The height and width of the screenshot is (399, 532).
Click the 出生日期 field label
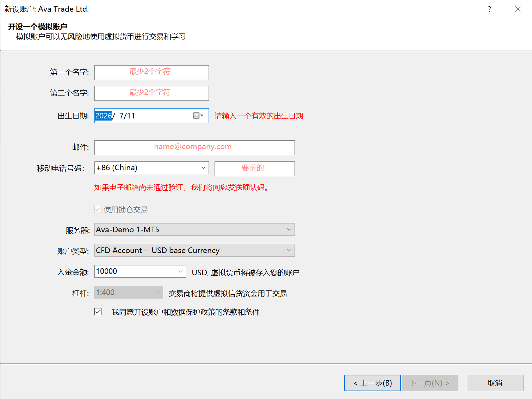(73, 116)
